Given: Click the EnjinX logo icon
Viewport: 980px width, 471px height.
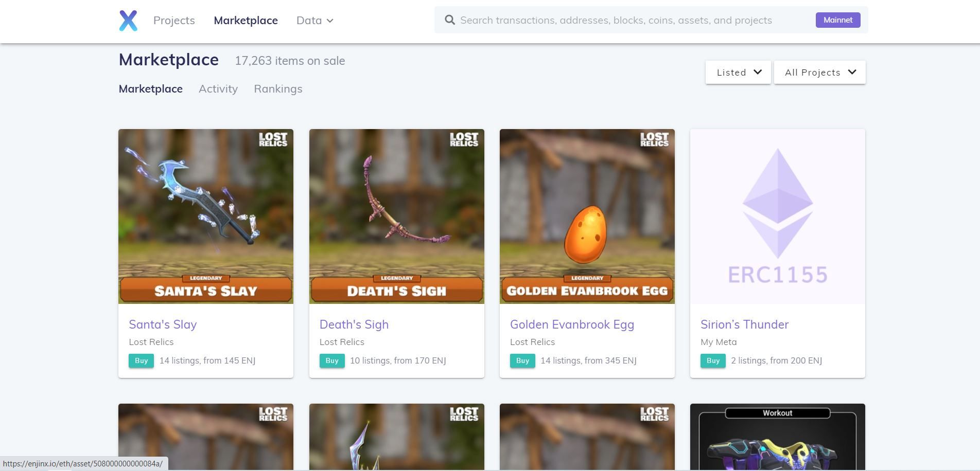Looking at the screenshot, I should click(128, 21).
